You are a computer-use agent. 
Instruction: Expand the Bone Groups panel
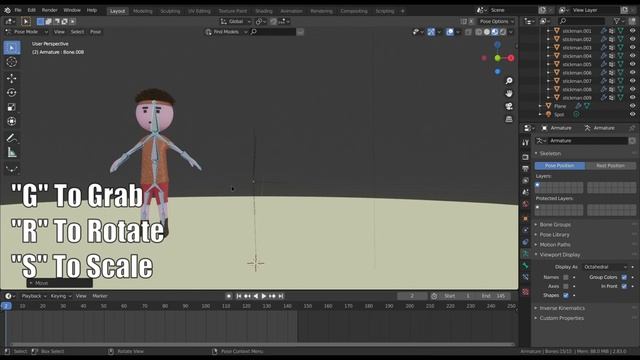[555, 224]
